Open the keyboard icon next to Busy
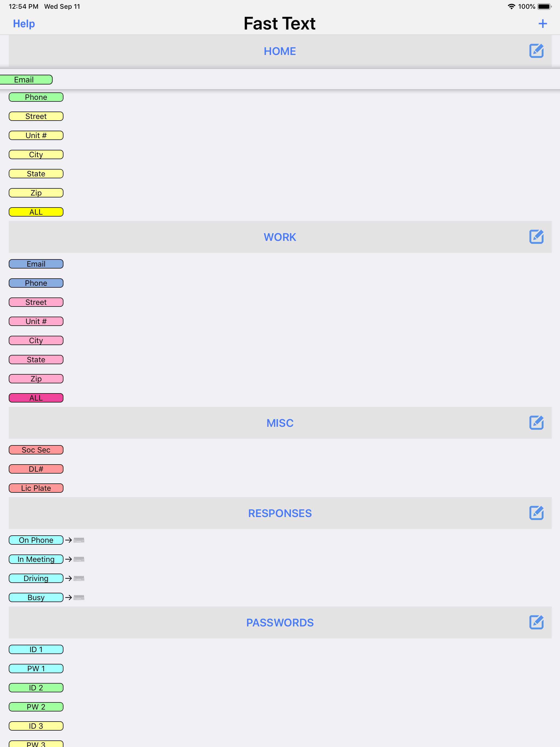This screenshot has width=560, height=747. (x=78, y=597)
